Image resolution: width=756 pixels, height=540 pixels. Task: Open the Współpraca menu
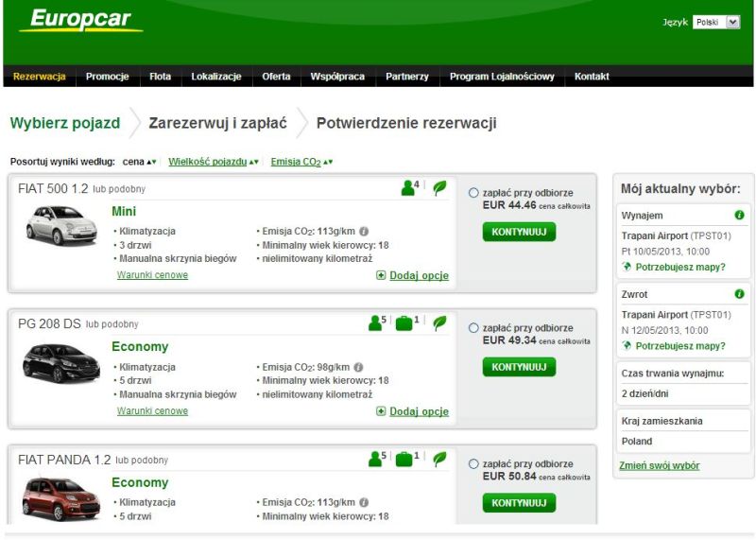pyautogui.click(x=337, y=77)
